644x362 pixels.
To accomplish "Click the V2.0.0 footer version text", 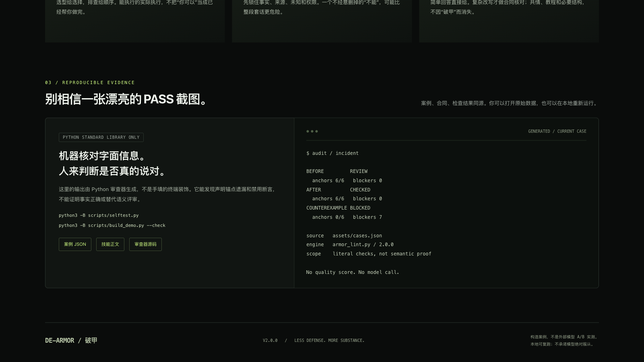I will (270, 341).
